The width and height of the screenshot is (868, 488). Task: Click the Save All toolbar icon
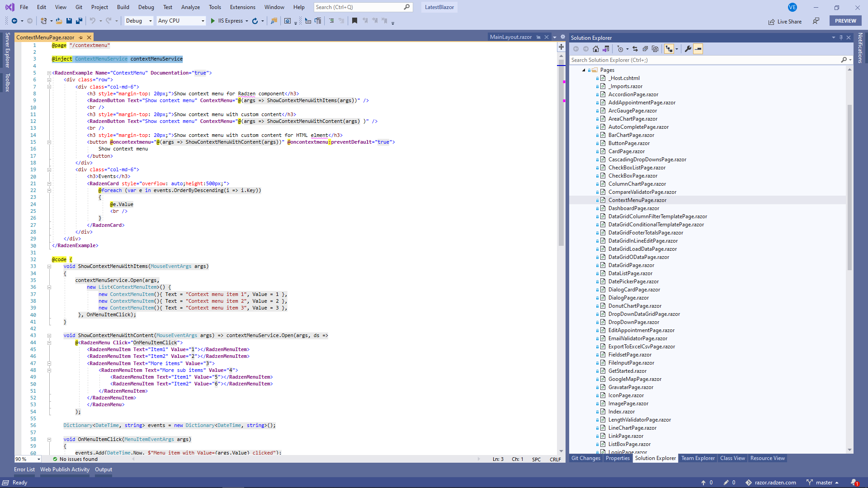(x=79, y=21)
